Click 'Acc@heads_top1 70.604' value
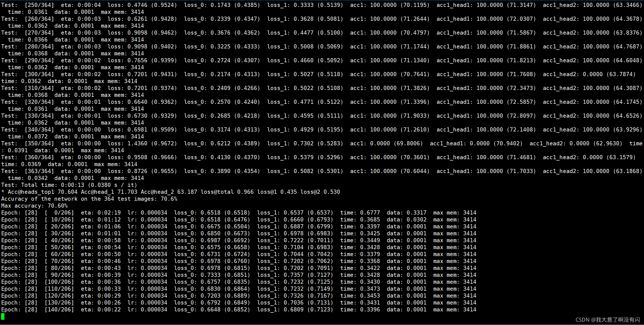Screen dimensions: 644x325 click(x=43, y=192)
